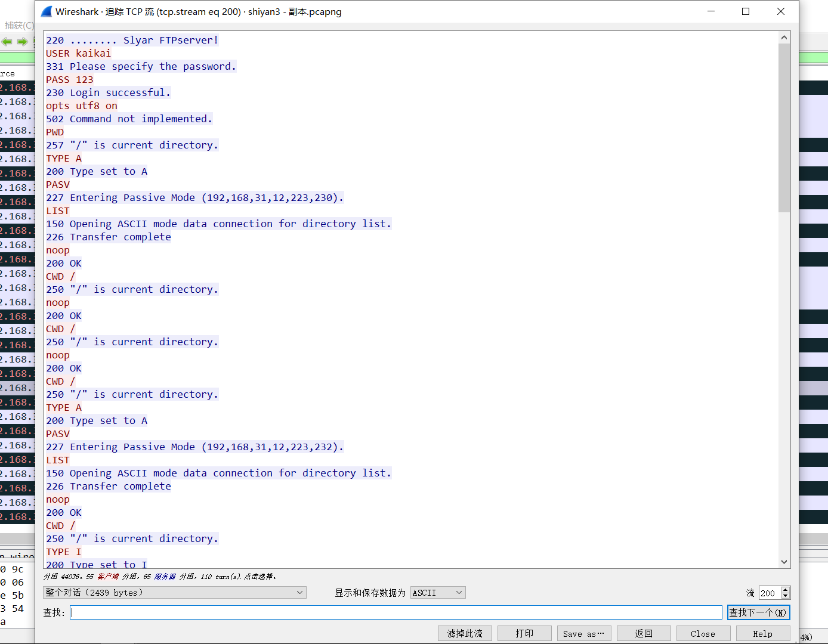Select the Passive Mode line ending in 223,230
Image resolution: width=828 pixels, height=644 pixels.
195,197
